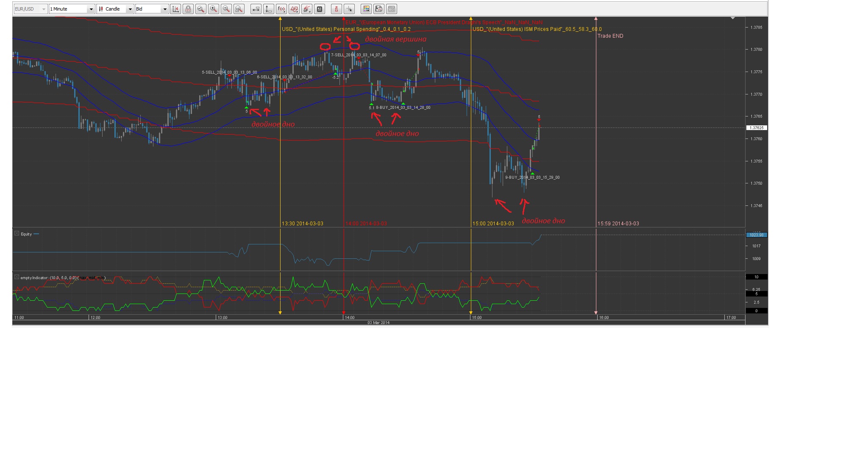This screenshot has width=868, height=471.
Task: Click the 1.37625 current price label
Action: click(x=757, y=127)
